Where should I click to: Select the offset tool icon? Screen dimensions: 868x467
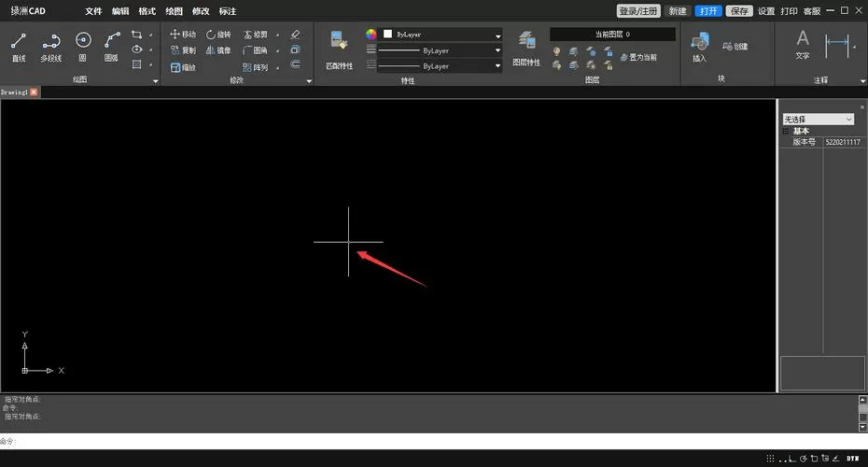[295, 64]
